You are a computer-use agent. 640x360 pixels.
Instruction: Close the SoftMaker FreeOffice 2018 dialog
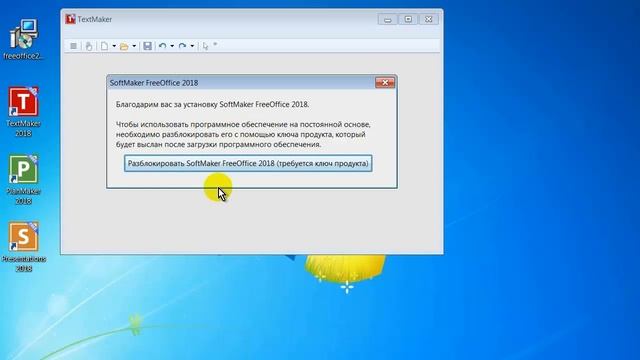click(x=385, y=82)
